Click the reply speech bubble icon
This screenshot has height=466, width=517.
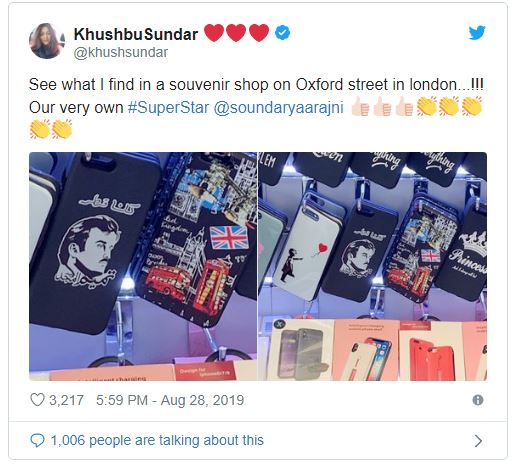[37, 440]
